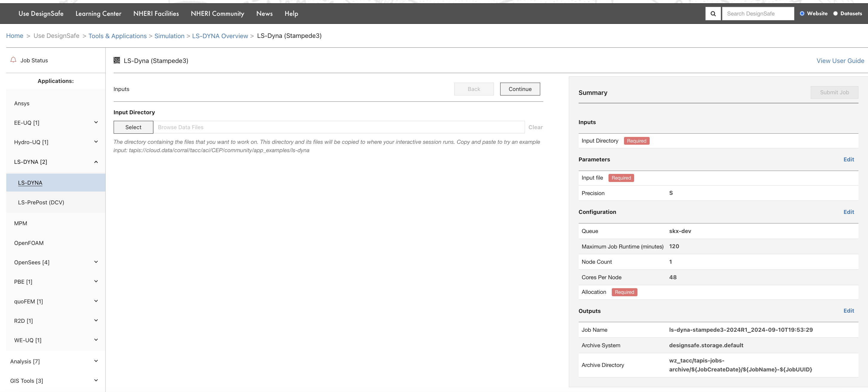
Task: Select the Website radio button
Action: [802, 13]
